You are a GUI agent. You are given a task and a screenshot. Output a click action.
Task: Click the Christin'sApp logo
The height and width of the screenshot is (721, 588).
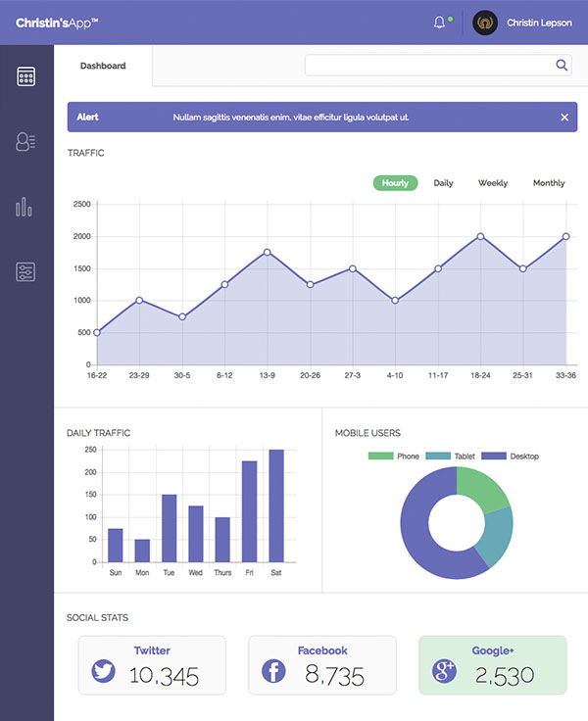(x=57, y=23)
